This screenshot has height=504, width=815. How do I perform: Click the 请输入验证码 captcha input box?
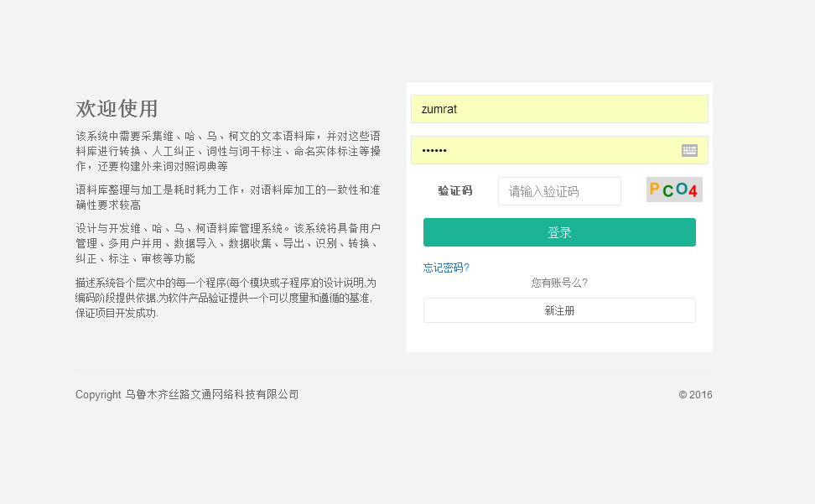(559, 191)
